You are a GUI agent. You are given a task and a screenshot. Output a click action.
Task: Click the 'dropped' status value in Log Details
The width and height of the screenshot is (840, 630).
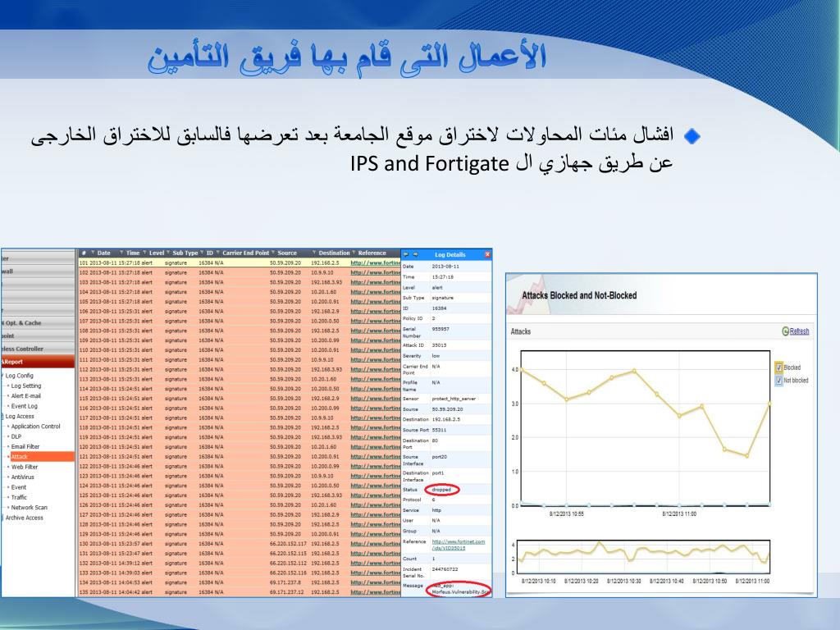[x=442, y=490]
